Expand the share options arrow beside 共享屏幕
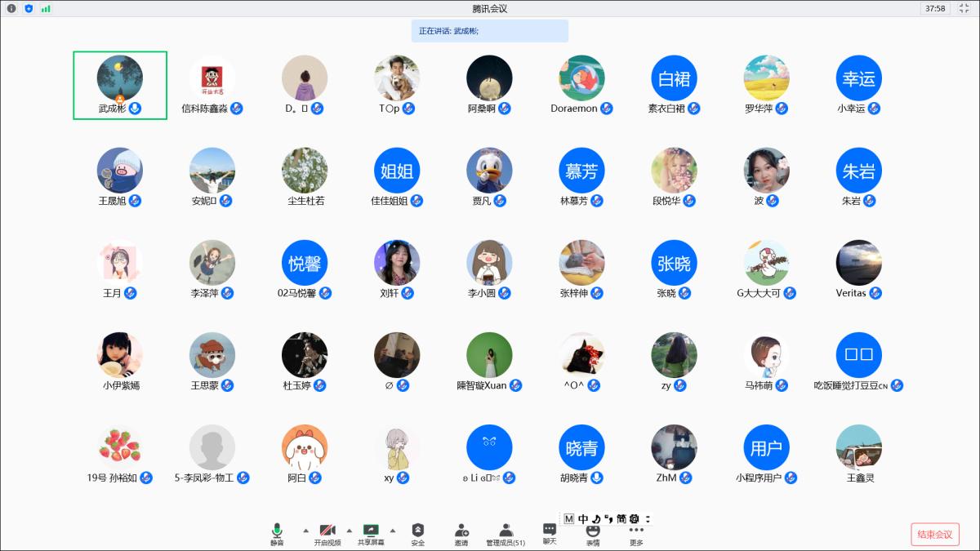980x551 pixels. pyautogui.click(x=392, y=529)
